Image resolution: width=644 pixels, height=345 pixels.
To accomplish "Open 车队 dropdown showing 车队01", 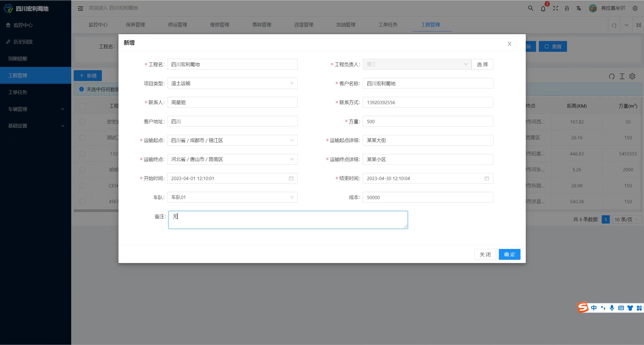I will click(232, 197).
